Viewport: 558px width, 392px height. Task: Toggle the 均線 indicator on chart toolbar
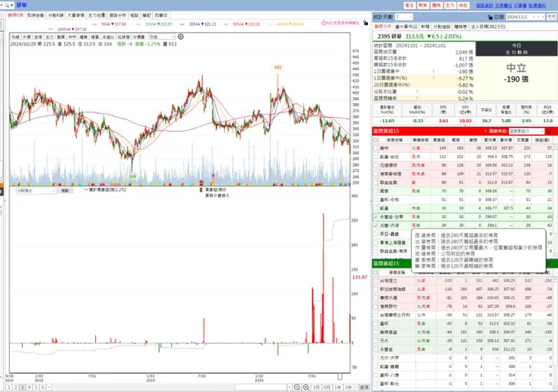pyautogui.click(x=15, y=37)
